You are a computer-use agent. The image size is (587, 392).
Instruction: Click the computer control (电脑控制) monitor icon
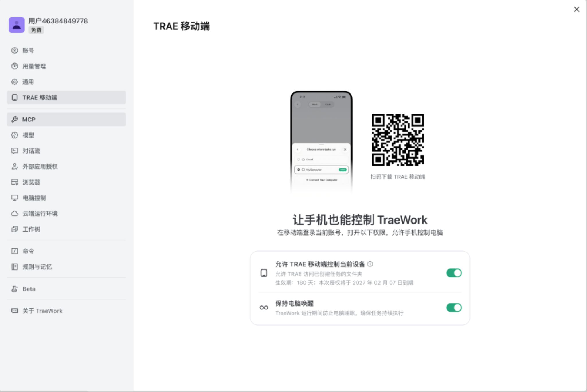[x=15, y=198]
